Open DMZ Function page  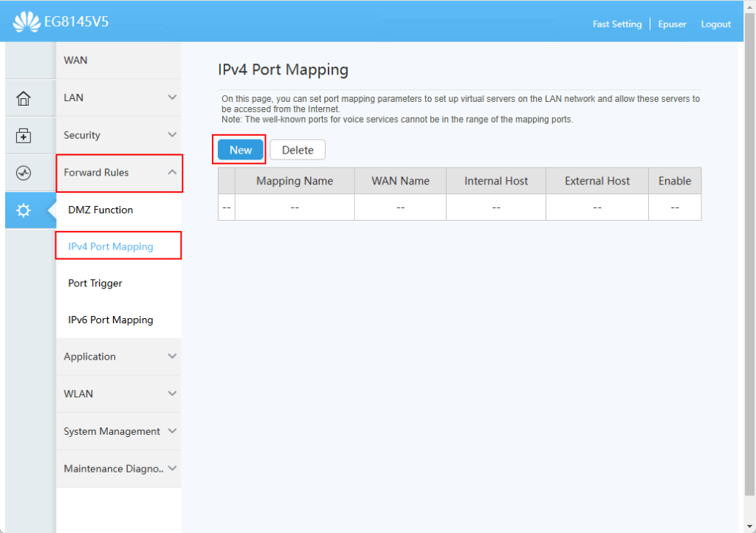click(x=100, y=210)
